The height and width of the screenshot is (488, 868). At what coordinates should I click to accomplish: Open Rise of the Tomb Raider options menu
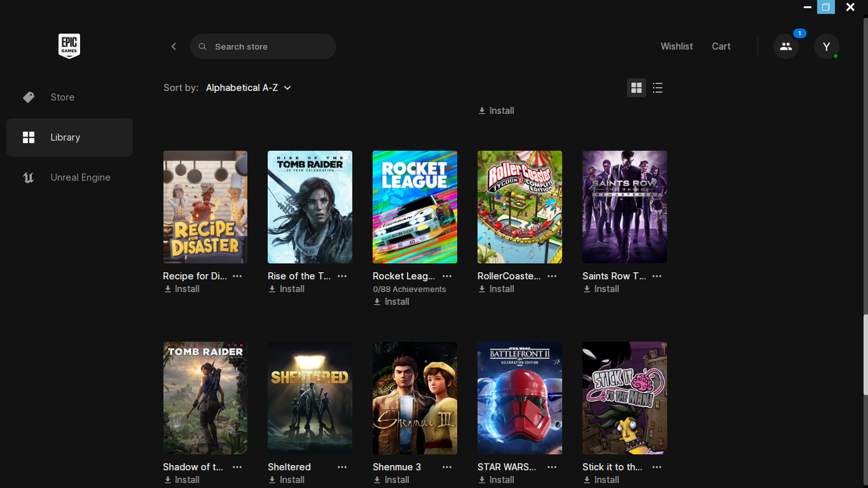(x=342, y=276)
